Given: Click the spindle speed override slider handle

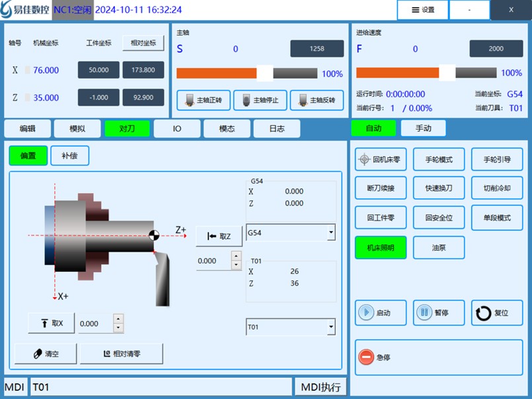Looking at the screenshot, I should [264, 73].
